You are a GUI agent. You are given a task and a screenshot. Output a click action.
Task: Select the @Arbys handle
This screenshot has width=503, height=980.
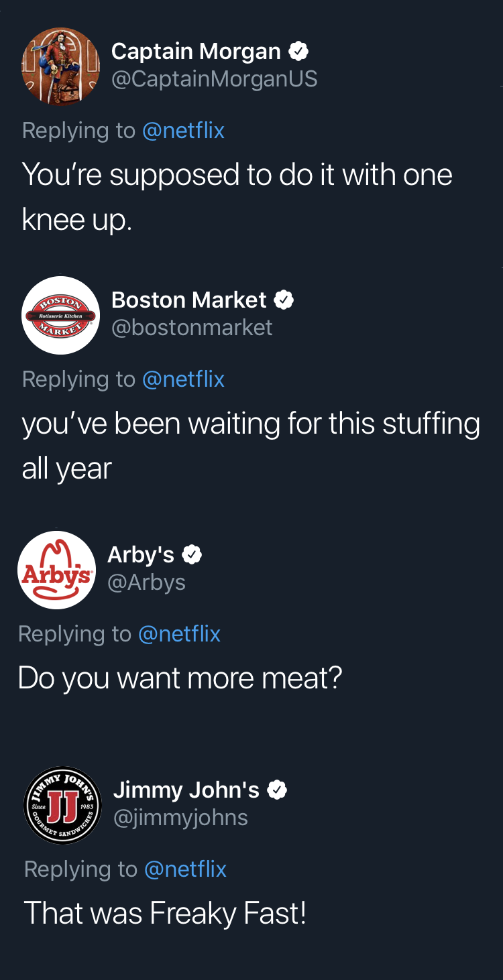pyautogui.click(x=146, y=583)
